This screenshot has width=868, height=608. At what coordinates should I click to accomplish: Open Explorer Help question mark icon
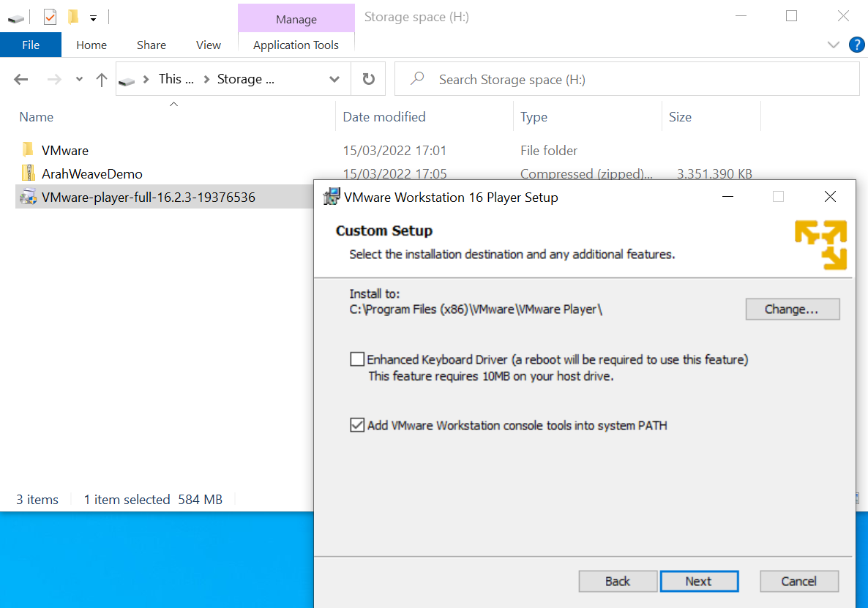click(x=856, y=45)
